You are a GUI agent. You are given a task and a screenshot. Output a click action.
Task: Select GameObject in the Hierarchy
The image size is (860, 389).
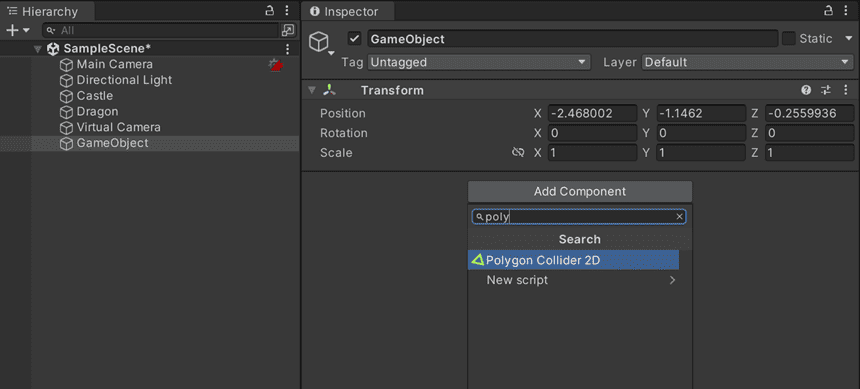[112, 143]
